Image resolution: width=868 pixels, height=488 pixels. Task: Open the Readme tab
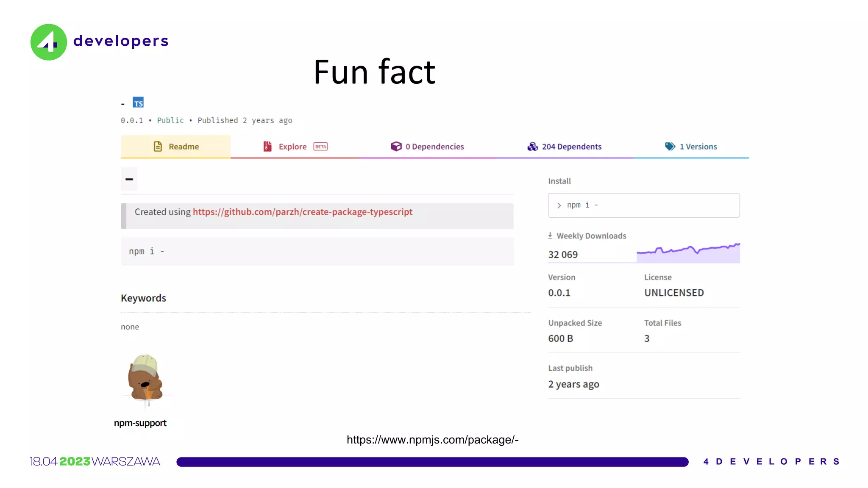pyautogui.click(x=175, y=147)
